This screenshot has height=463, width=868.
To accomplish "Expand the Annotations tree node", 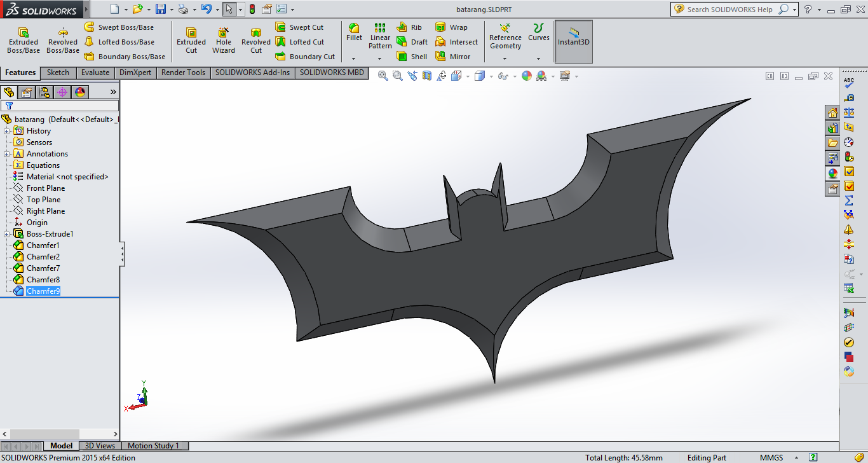I will coord(6,154).
